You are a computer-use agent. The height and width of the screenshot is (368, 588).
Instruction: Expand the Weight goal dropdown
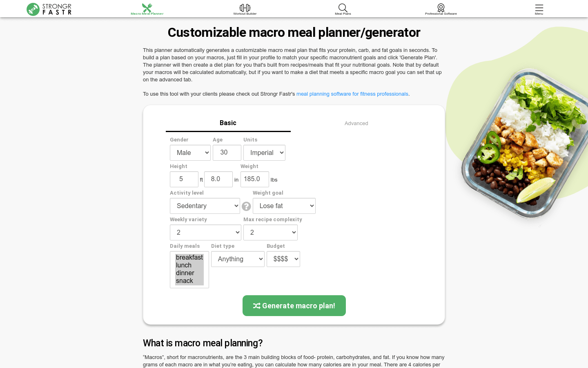[284, 206]
